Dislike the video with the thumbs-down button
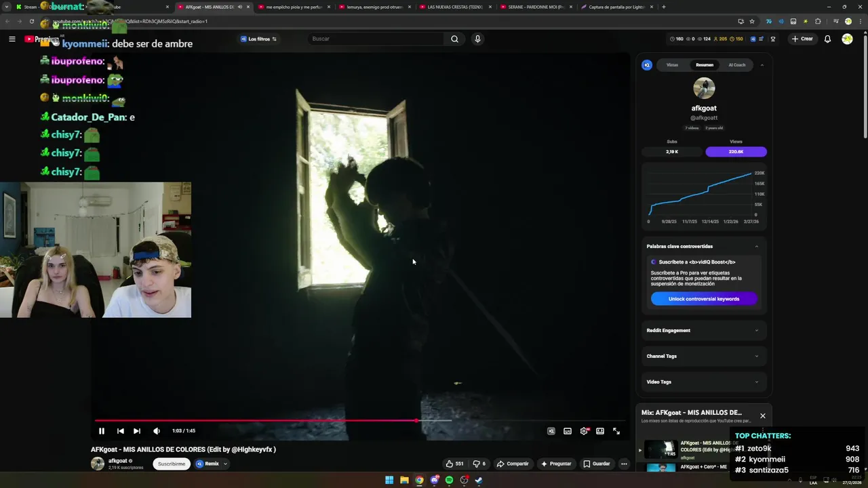Viewport: 868px width, 488px height. (x=479, y=464)
